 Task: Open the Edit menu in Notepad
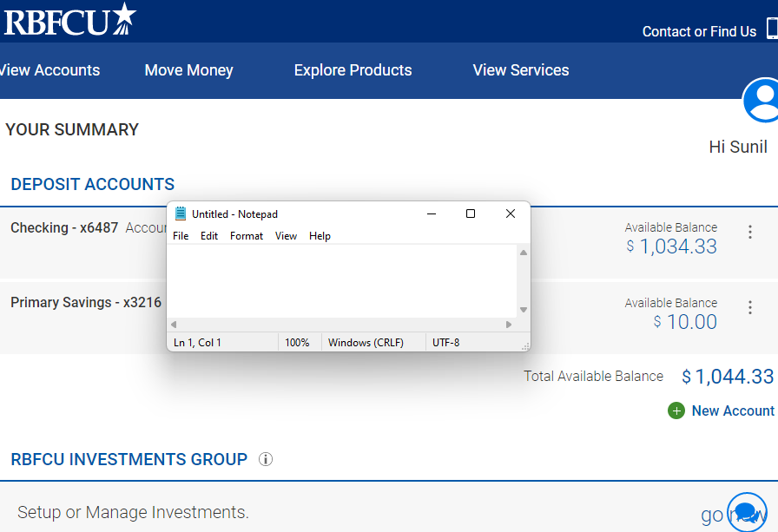pyautogui.click(x=209, y=236)
